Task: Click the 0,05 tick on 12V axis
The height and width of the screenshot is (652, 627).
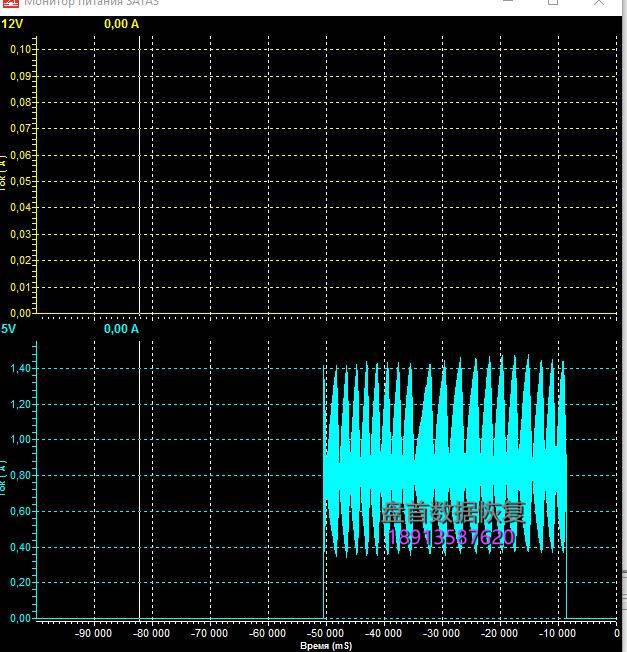Action: click(21, 181)
